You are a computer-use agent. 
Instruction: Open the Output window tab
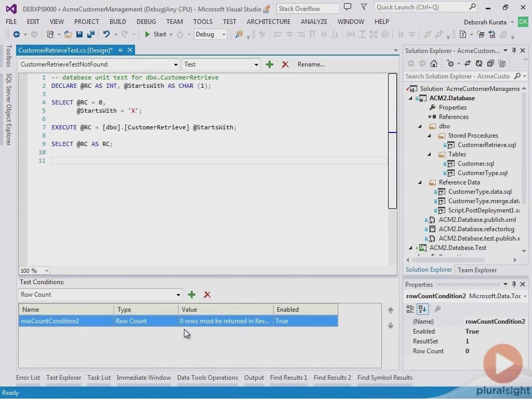(x=254, y=378)
